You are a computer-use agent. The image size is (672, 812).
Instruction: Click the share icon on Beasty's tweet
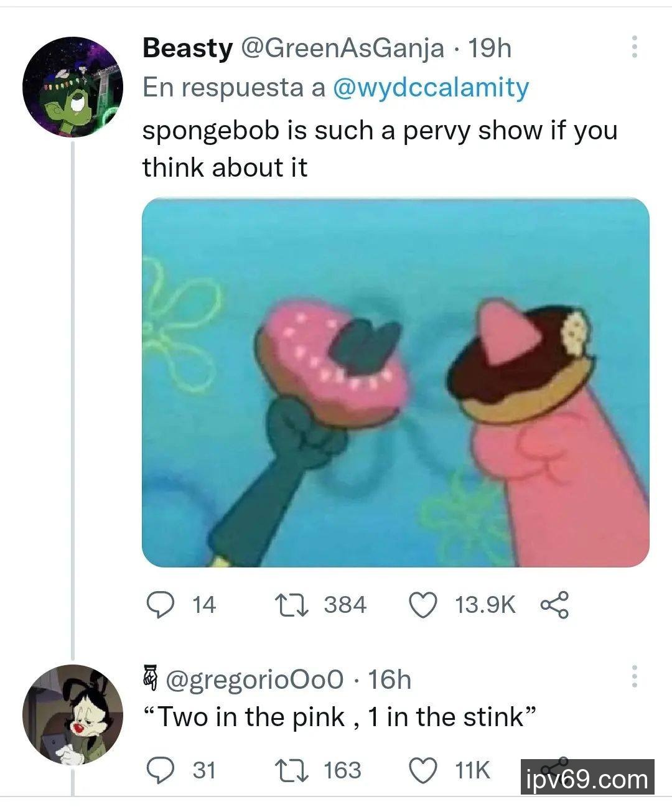click(554, 605)
